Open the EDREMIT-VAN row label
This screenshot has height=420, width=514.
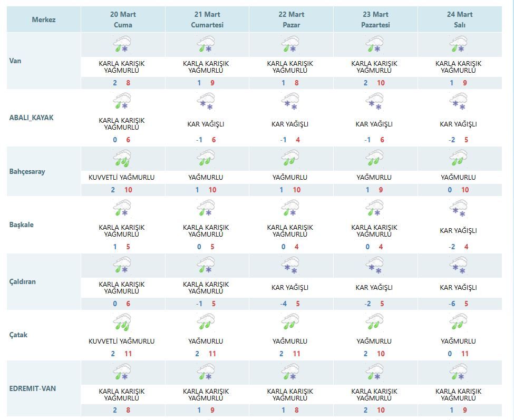pyautogui.click(x=33, y=388)
